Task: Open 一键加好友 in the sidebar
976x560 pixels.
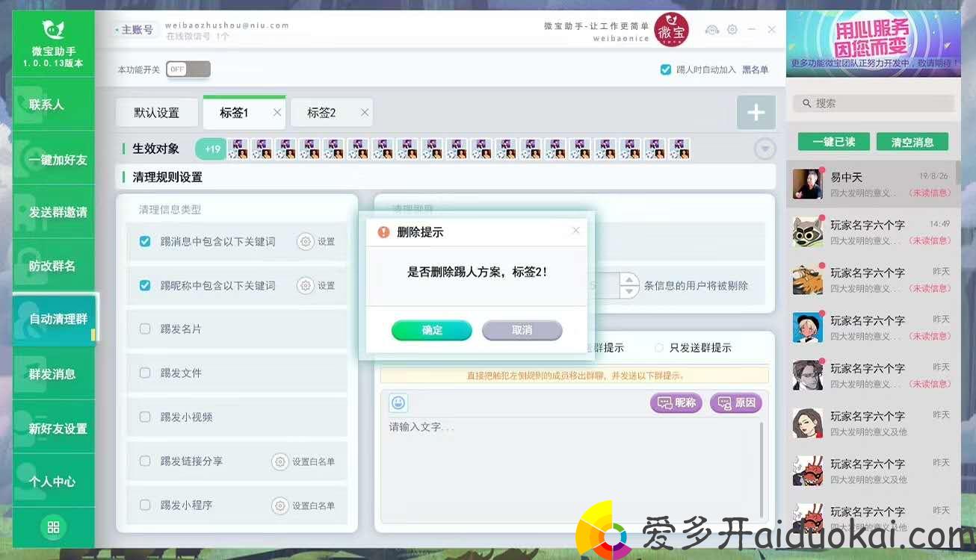Action: pos(53,160)
